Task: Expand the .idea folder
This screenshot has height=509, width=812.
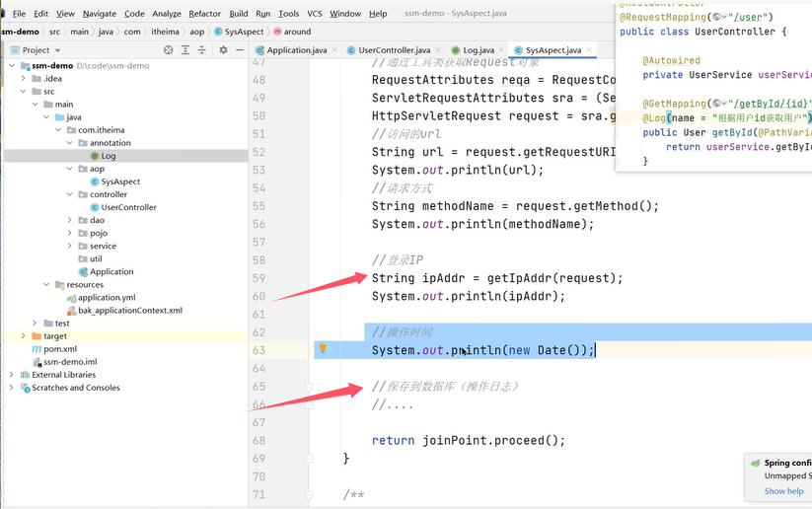Action: 24,79
